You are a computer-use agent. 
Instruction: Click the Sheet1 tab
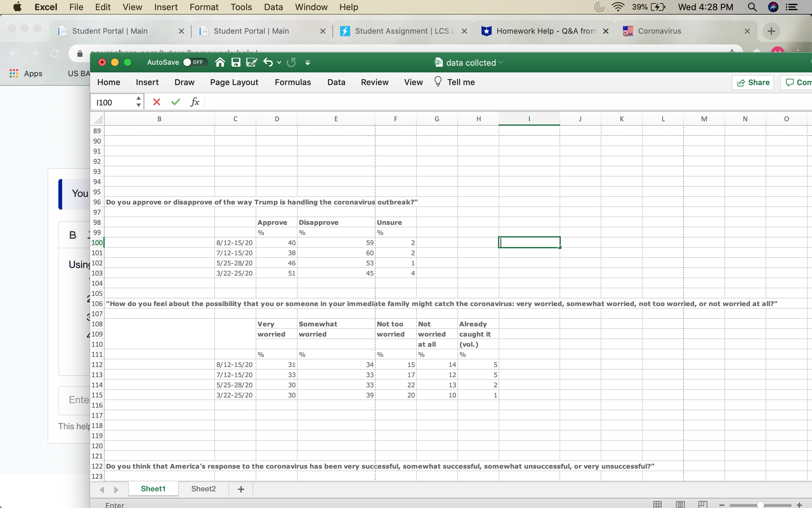[153, 489]
